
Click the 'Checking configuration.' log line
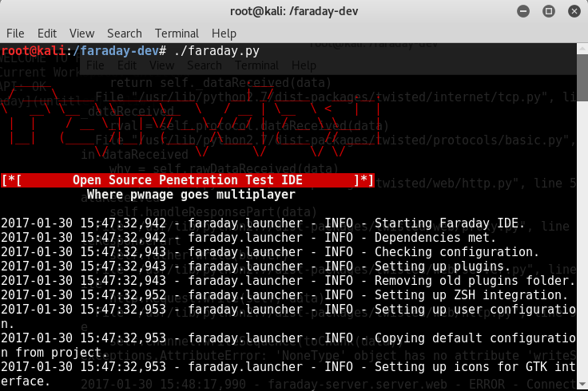coord(270,252)
